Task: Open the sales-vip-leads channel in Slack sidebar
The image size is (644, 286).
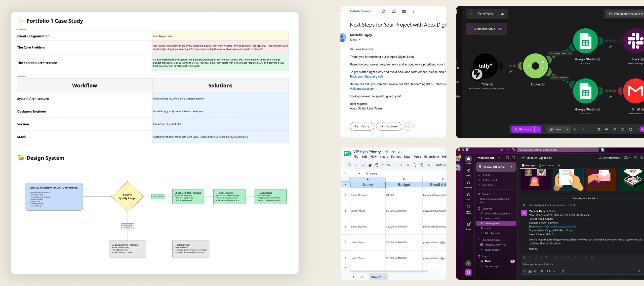Action: click(x=496, y=223)
